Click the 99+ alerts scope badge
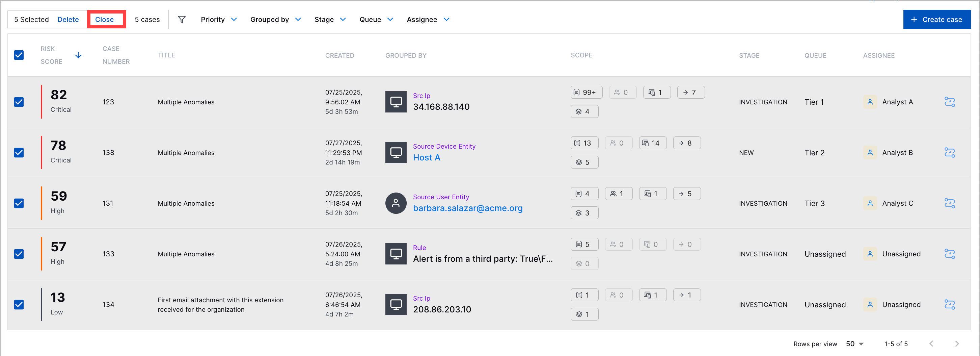Screen dimensions: 980x356 click(586, 93)
